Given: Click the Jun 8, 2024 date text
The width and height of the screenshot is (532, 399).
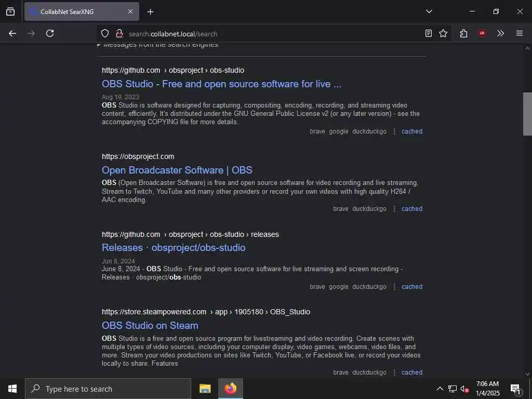Looking at the screenshot, I should pyautogui.click(x=118, y=261).
